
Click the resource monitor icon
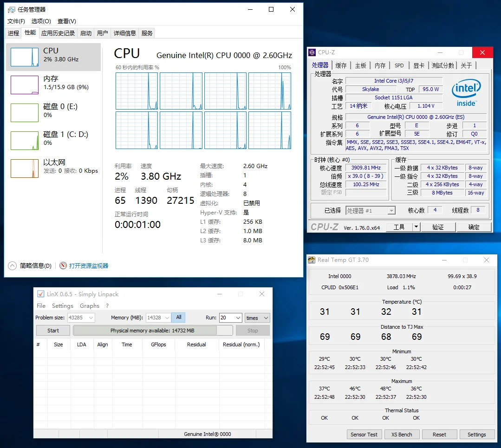click(x=63, y=266)
